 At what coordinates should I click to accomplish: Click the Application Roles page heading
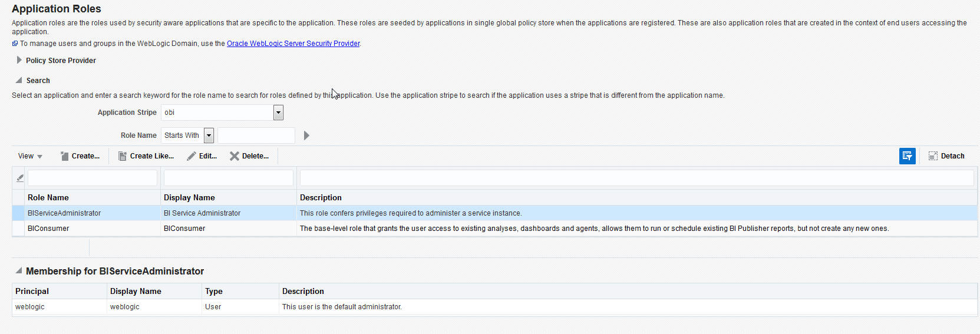[x=57, y=9]
